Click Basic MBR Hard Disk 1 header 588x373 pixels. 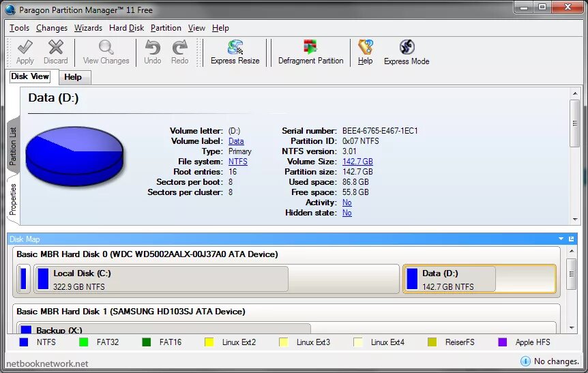131,312
